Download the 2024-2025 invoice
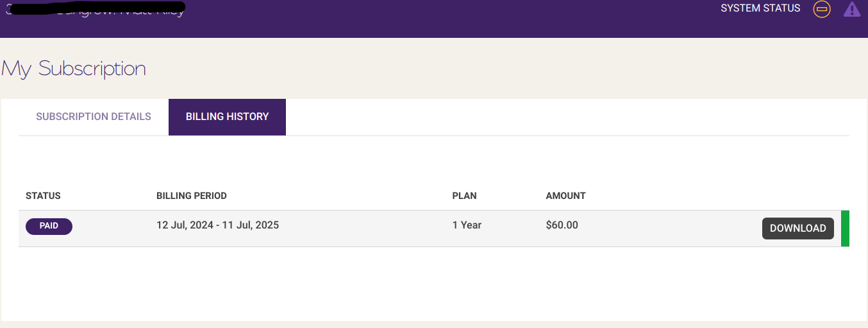868x328 pixels. [x=797, y=228]
